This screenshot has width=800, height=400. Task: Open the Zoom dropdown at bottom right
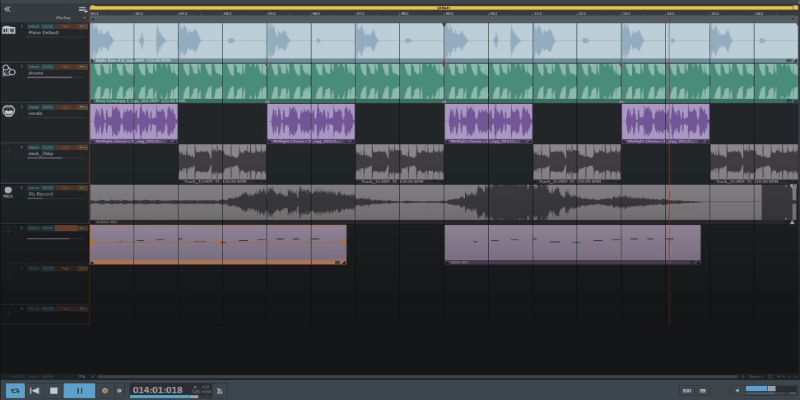pyautogui.click(x=760, y=376)
